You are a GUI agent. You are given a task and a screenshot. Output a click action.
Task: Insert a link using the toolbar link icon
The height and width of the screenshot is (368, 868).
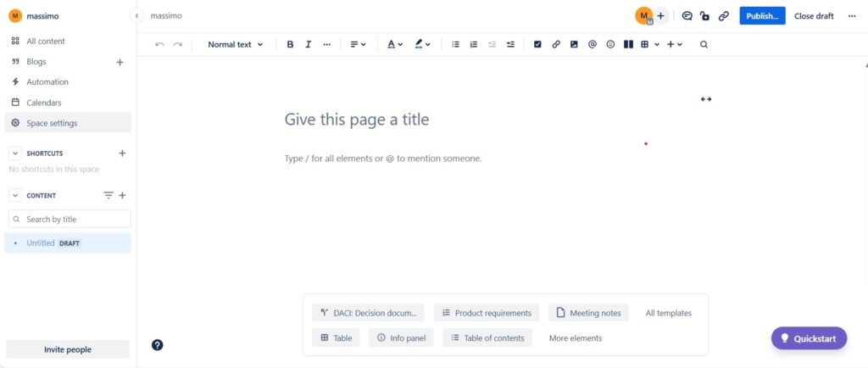(x=556, y=44)
